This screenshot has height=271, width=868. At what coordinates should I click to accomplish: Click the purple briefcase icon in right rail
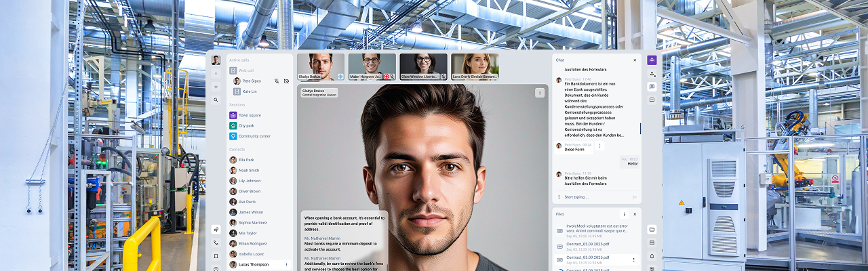point(652,60)
